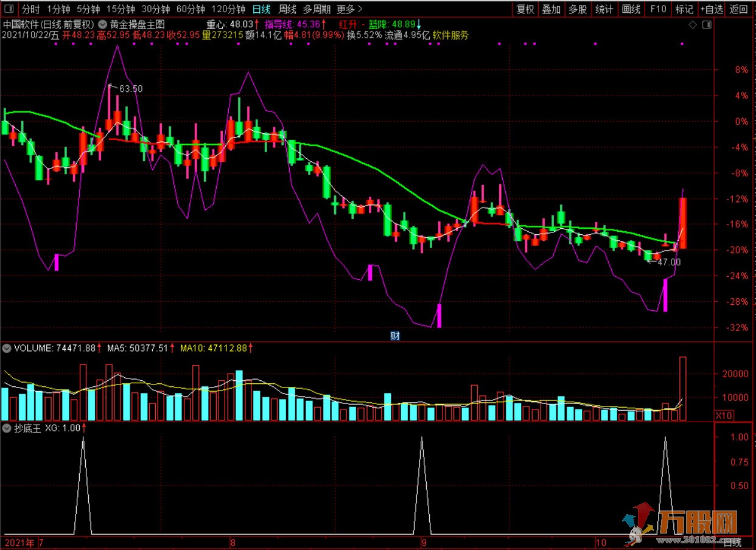Click the 8% level on the price axis
The image size is (756, 550).
coord(741,70)
